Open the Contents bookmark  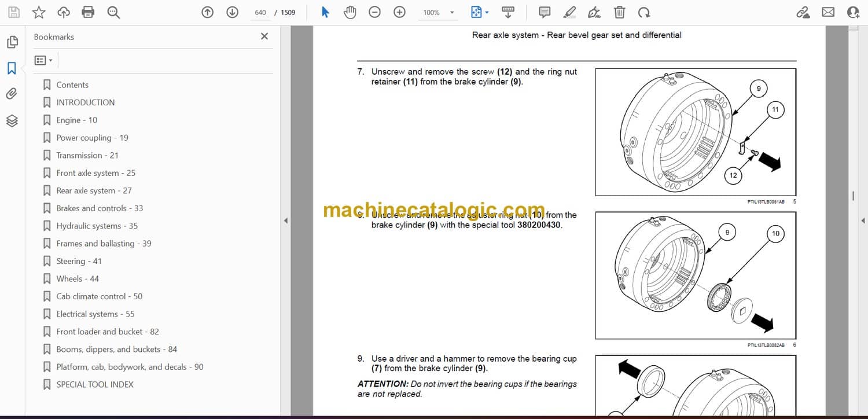tap(72, 84)
